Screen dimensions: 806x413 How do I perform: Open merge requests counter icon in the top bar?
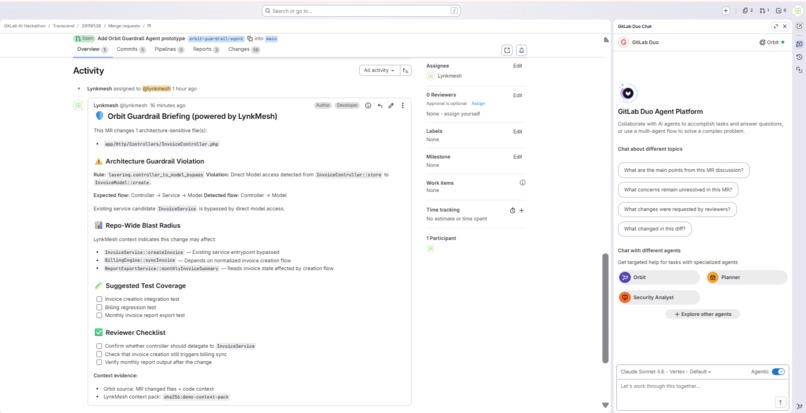(764, 11)
